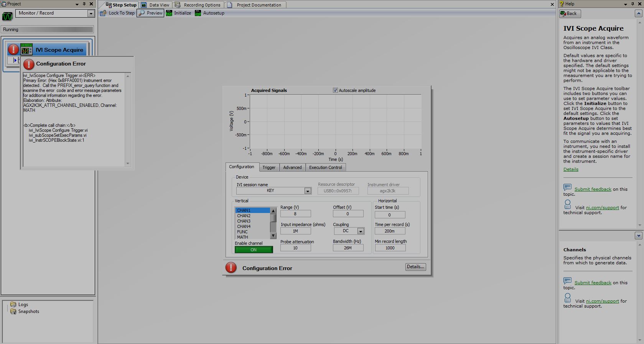Click the first Submit feedback speech bubble icon

[568, 187]
